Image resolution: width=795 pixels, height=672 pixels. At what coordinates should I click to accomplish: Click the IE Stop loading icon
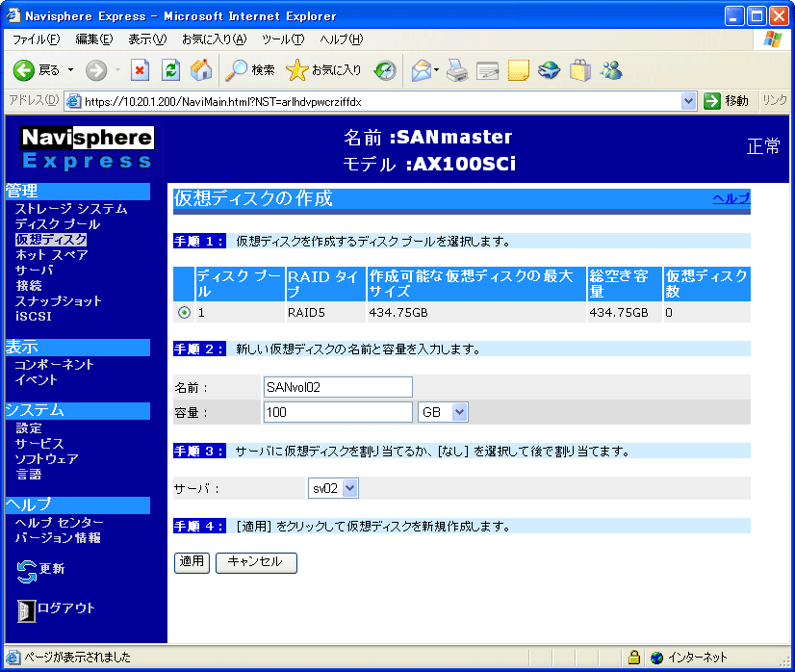click(141, 70)
